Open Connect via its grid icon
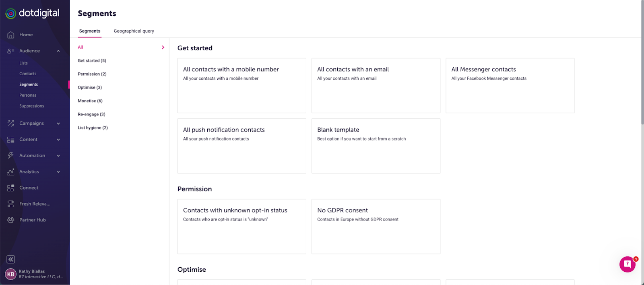Image resolution: width=644 pixels, height=285 pixels. click(11, 188)
